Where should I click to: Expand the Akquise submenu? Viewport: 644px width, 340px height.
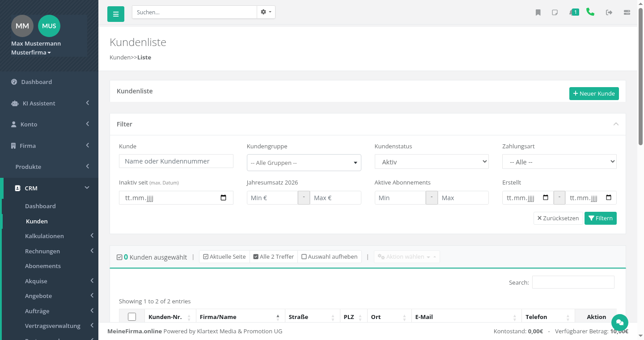(x=49, y=281)
